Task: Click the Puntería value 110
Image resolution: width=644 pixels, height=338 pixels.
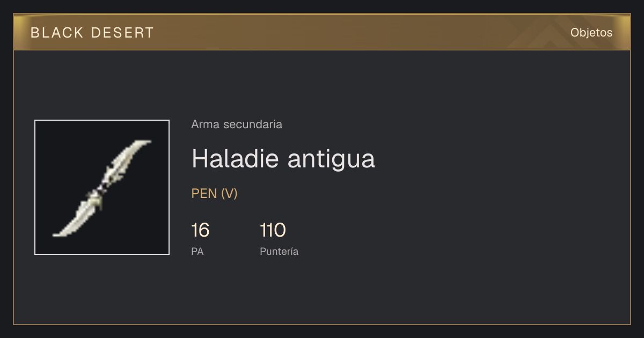Action: tap(273, 231)
